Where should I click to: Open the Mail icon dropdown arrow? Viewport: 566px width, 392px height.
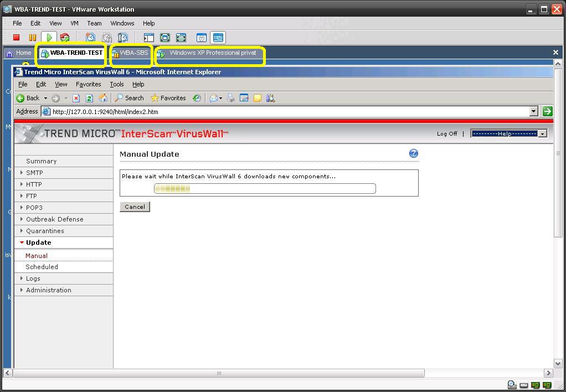point(220,98)
